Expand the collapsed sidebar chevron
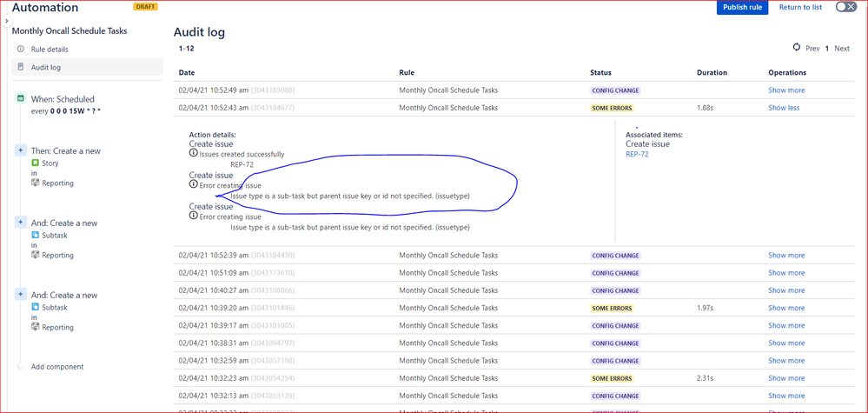Viewport: 868px width, 413px height. point(6,21)
